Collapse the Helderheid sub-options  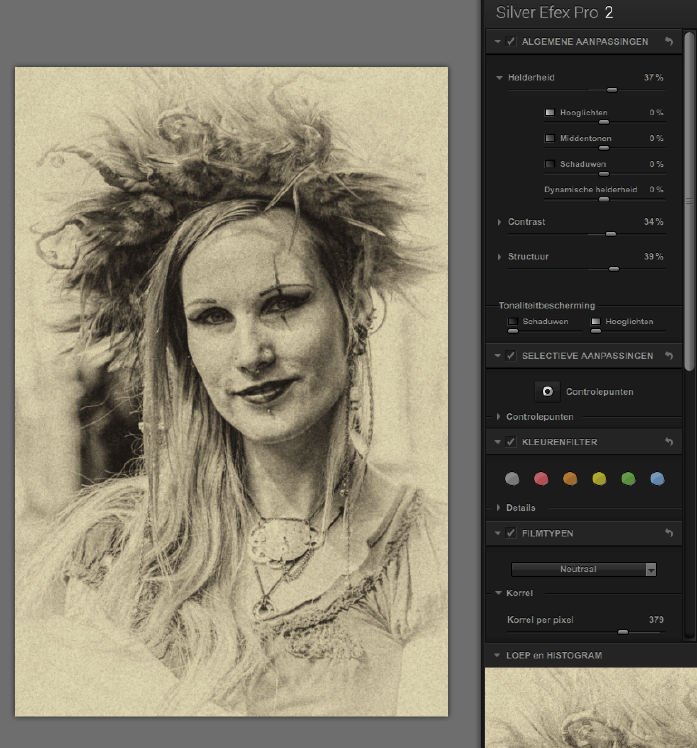tap(499, 78)
